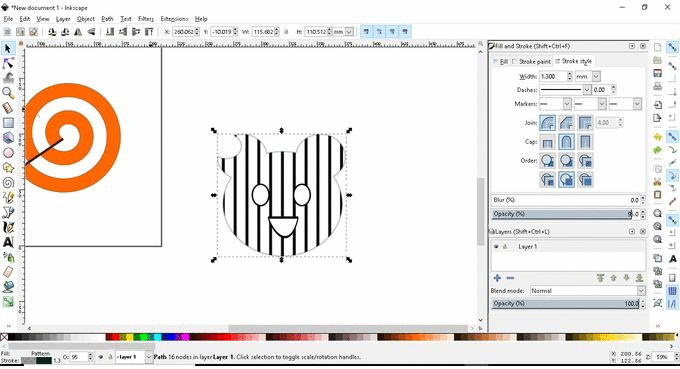The height and width of the screenshot is (369, 680).
Task: Select the Star and polygon tool
Action: (8, 167)
